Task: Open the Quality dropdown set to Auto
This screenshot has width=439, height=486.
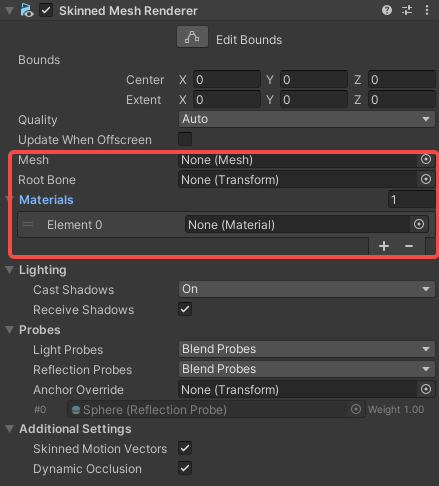Action: [x=306, y=119]
